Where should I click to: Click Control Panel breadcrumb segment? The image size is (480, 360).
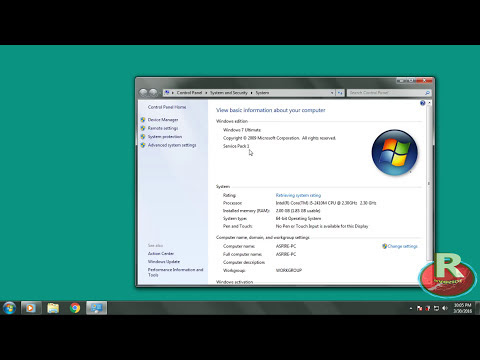coord(189,93)
